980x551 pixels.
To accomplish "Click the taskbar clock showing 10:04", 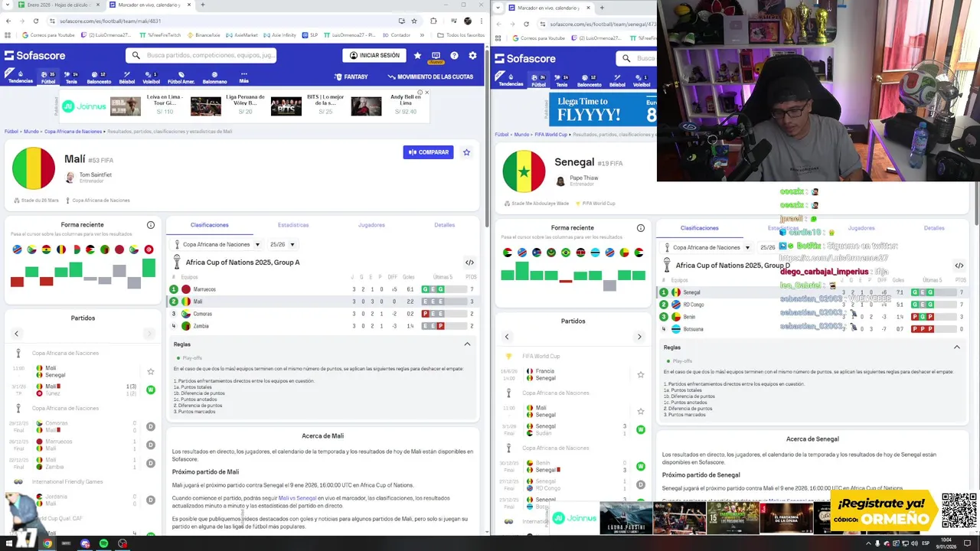I will tap(946, 542).
